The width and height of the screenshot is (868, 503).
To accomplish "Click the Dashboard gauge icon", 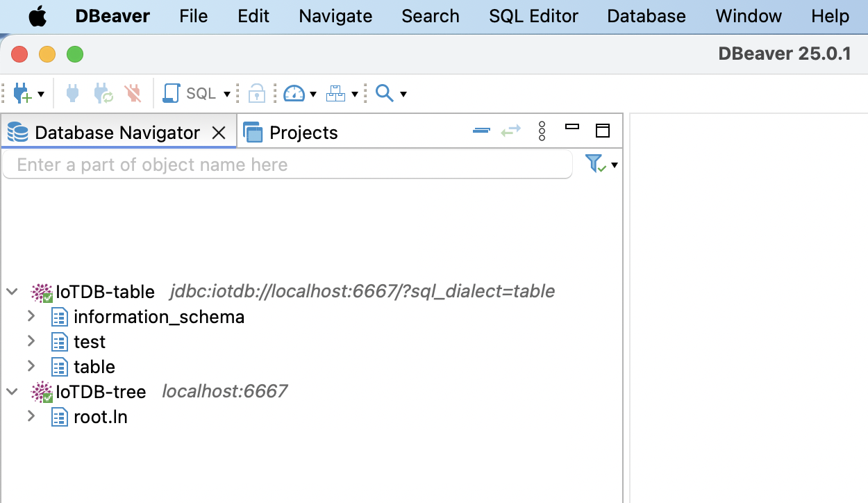I will 294,93.
